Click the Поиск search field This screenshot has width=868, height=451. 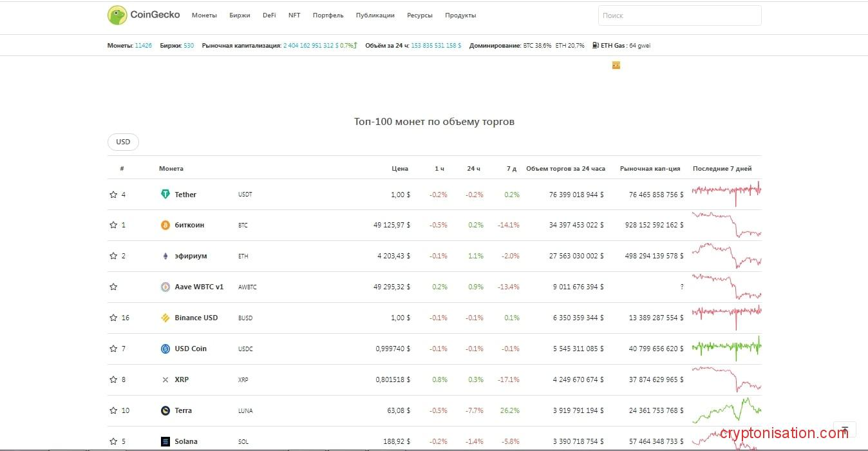679,15
